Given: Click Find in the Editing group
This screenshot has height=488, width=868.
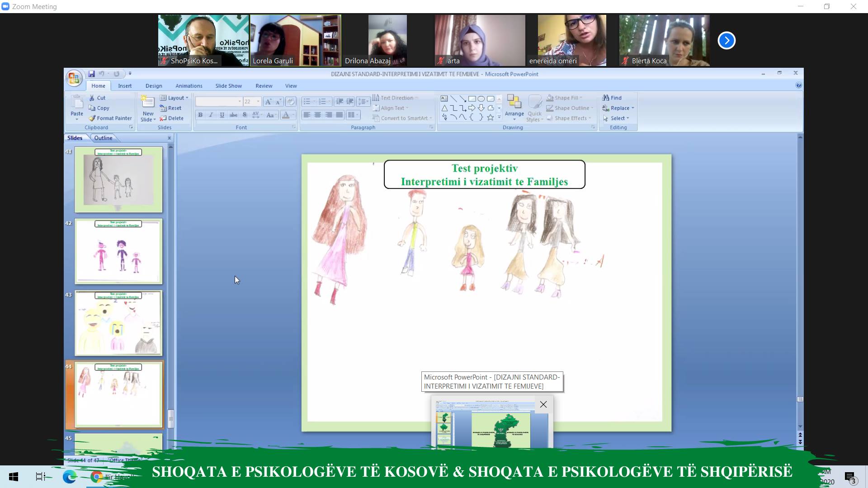Looking at the screenshot, I should pos(612,98).
